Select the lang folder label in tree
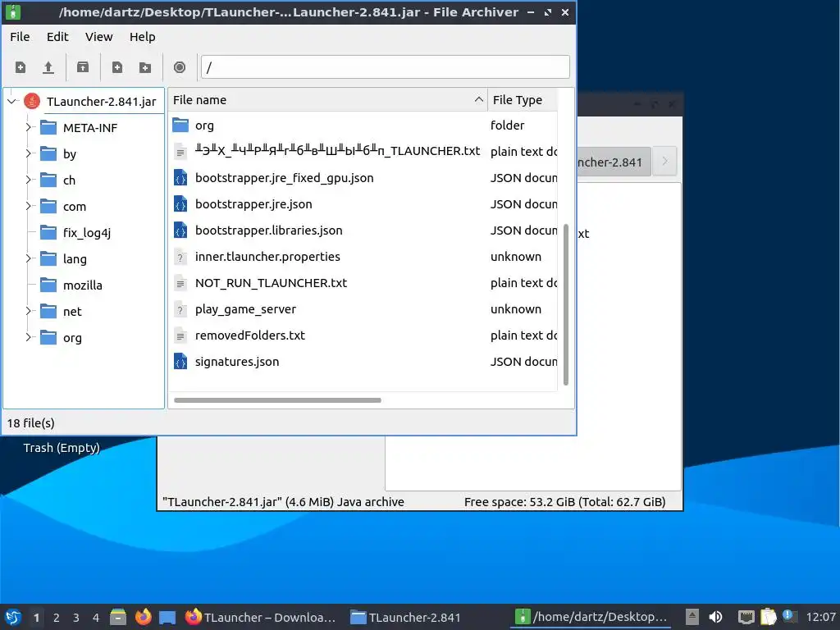This screenshot has width=840, height=630. pyautogui.click(x=75, y=258)
